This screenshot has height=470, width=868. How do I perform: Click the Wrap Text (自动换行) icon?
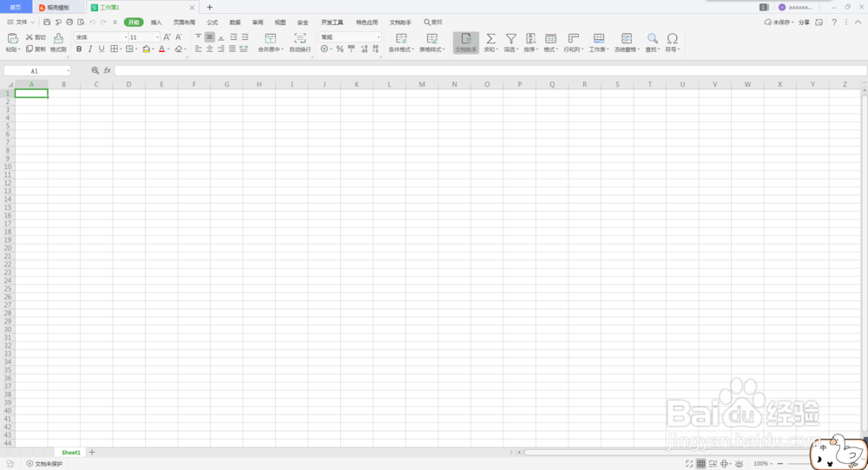click(299, 38)
